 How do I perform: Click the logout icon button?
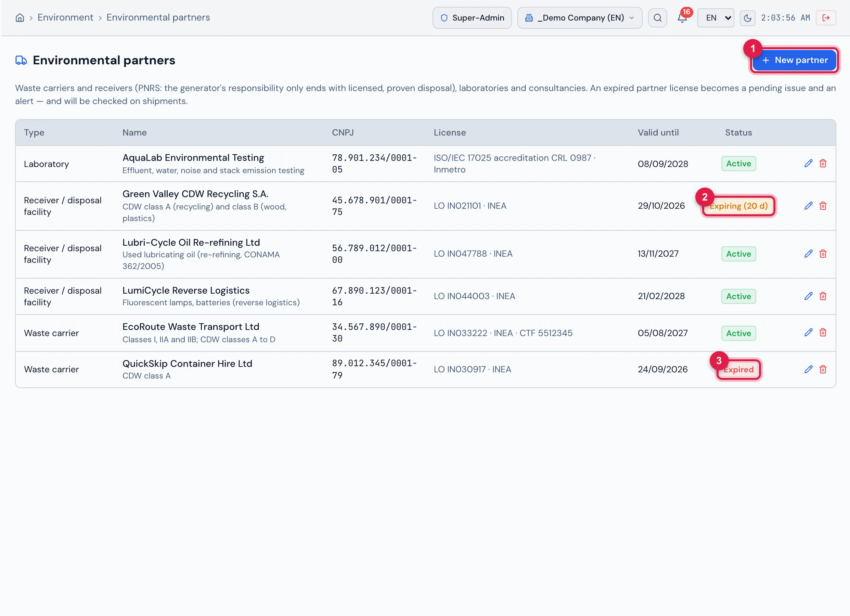point(826,17)
